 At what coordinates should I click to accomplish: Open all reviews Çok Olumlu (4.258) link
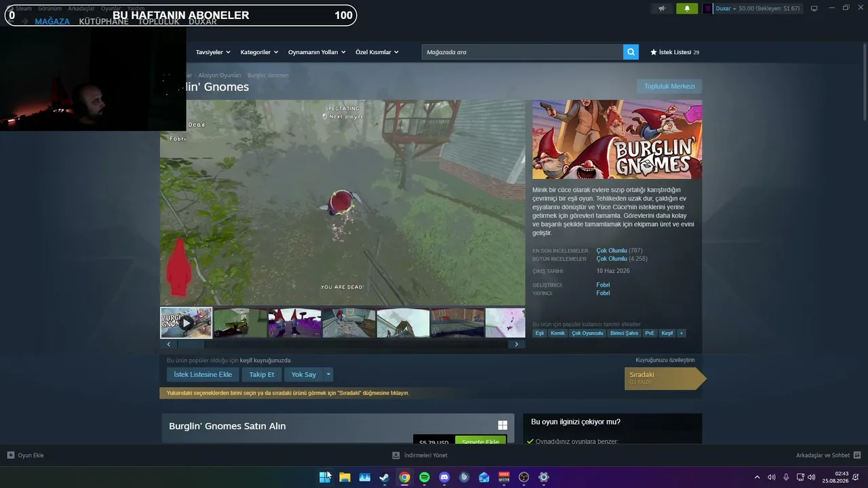click(622, 259)
